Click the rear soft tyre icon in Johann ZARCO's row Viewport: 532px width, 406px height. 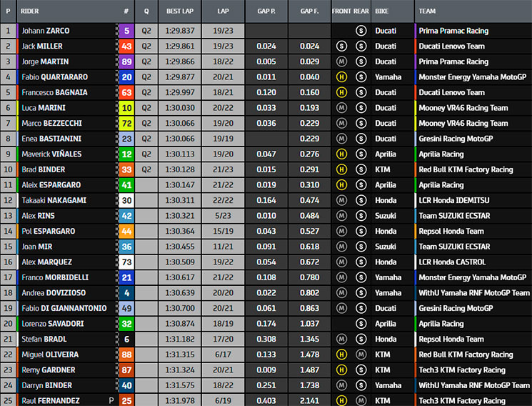click(361, 31)
